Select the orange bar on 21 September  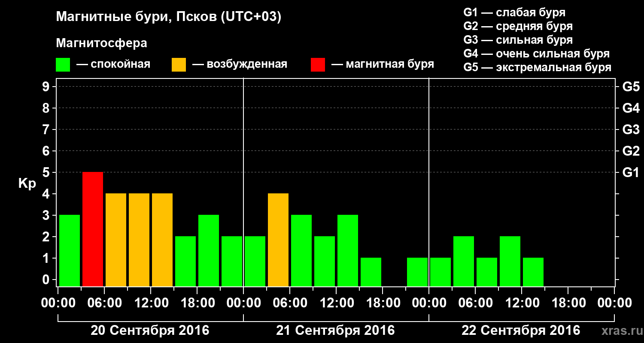pos(278,240)
